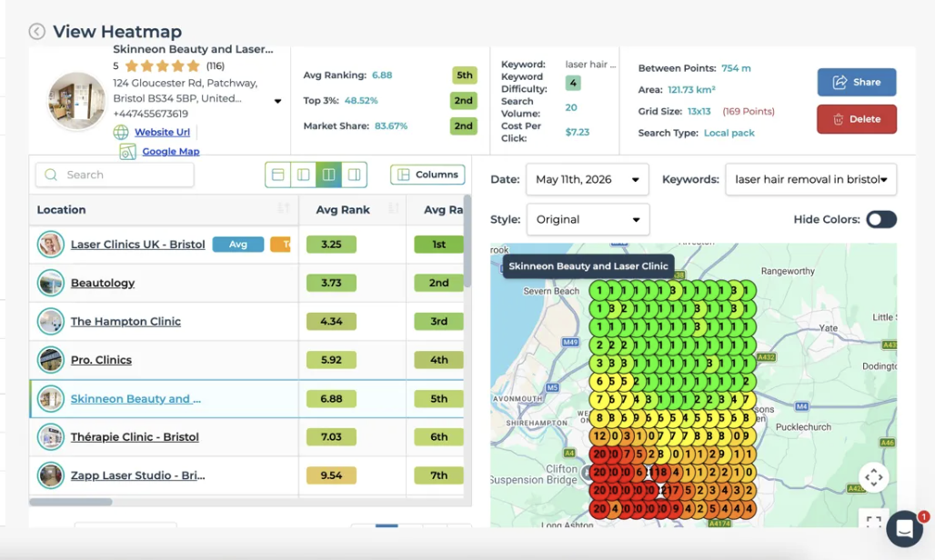This screenshot has width=935, height=560.
Task: Open the Google Map link
Action: (x=171, y=151)
